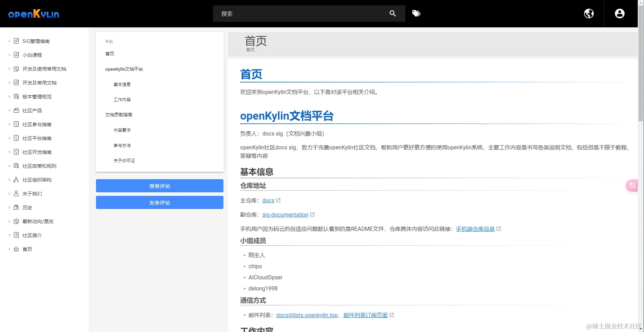This screenshot has height=332, width=644.
Task: Click the SIG管理指南 document icon
Action: pyautogui.click(x=16, y=41)
